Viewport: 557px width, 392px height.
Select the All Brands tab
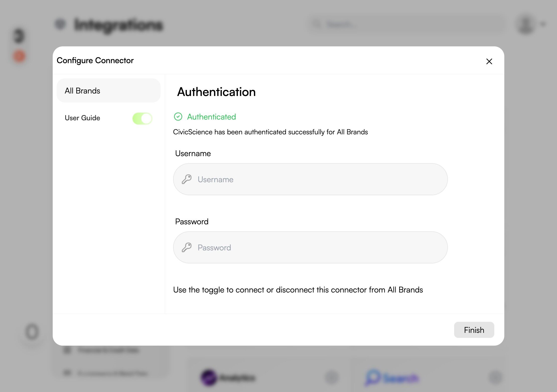108,90
